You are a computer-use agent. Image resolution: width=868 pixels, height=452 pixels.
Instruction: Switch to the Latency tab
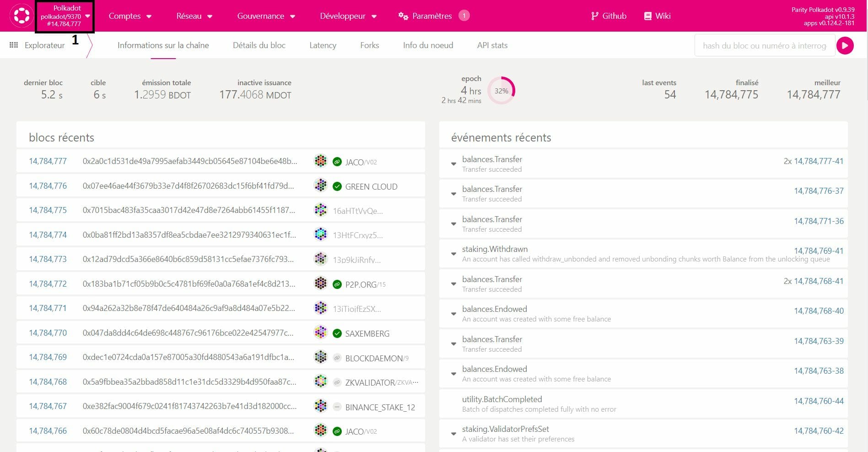[x=323, y=45]
